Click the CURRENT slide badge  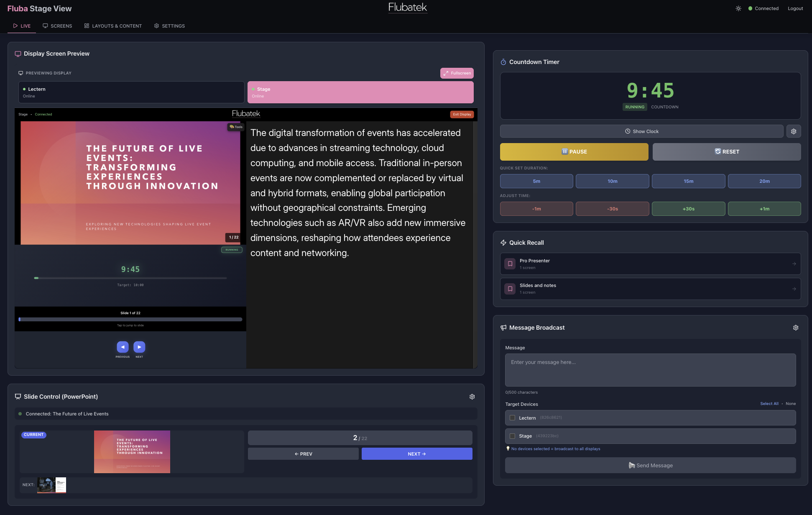(33, 435)
